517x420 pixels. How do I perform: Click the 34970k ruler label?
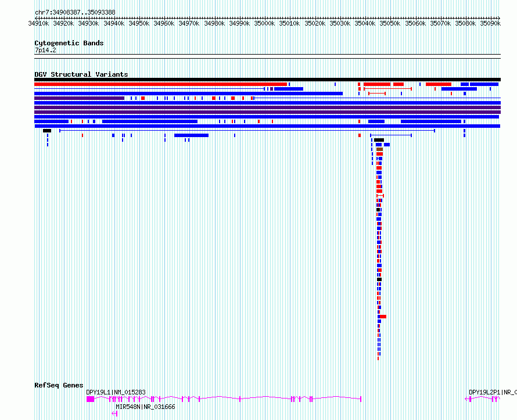189,23
